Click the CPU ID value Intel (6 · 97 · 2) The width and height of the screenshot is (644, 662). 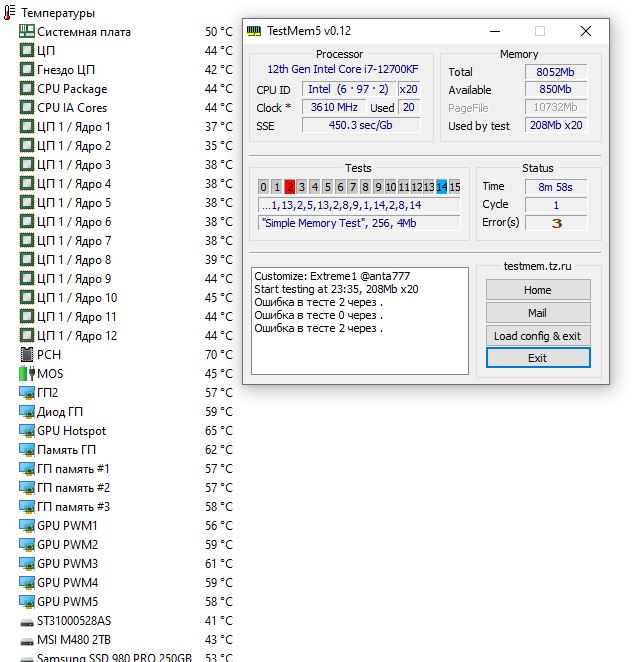[x=349, y=89]
